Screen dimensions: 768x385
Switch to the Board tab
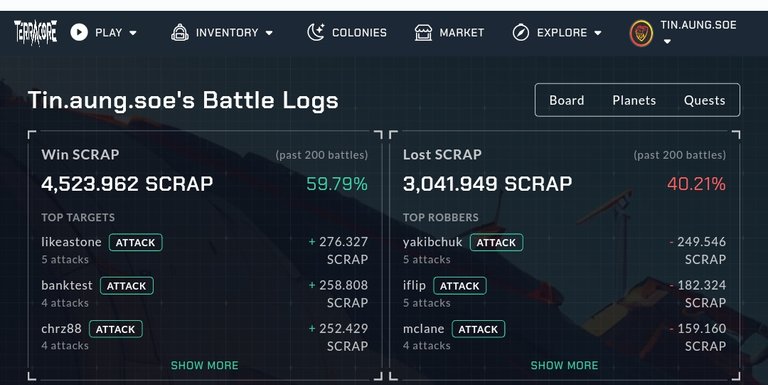coord(567,100)
